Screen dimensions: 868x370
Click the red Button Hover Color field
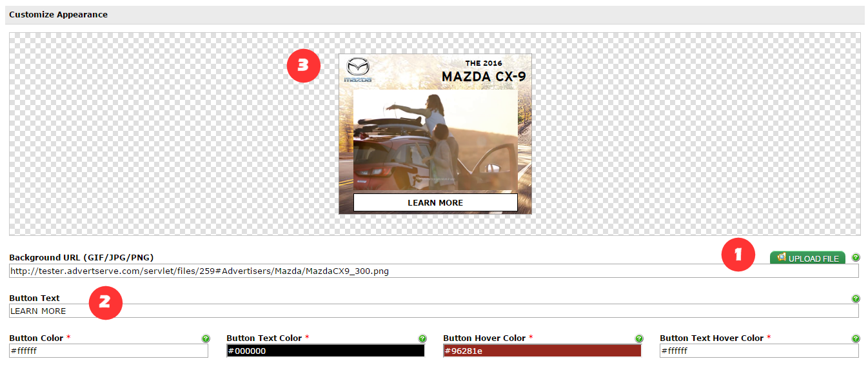point(542,351)
